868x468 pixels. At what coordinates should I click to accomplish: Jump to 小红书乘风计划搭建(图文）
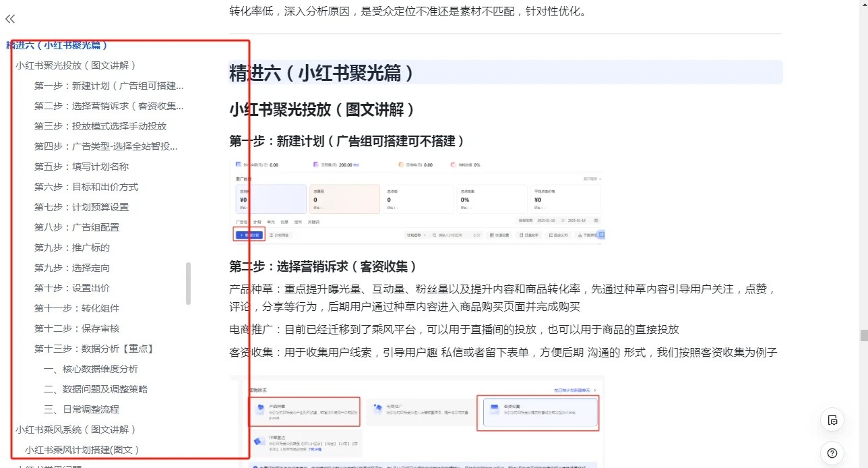tap(82, 450)
